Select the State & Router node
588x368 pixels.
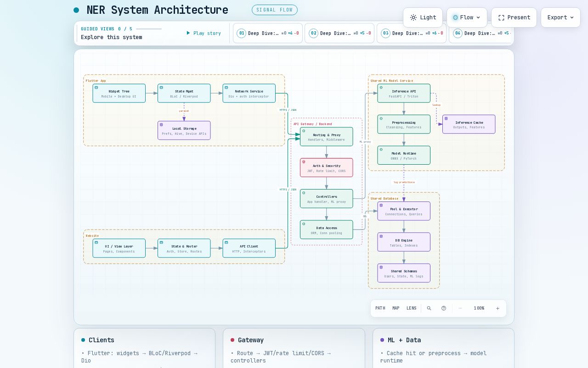pyautogui.click(x=184, y=248)
